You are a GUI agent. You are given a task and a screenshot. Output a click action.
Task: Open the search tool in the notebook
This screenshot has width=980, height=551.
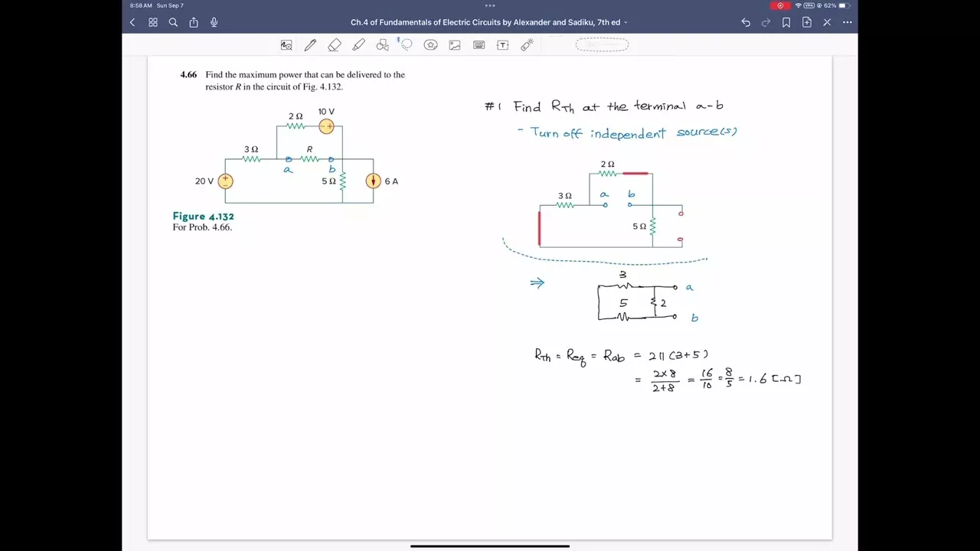tap(173, 22)
